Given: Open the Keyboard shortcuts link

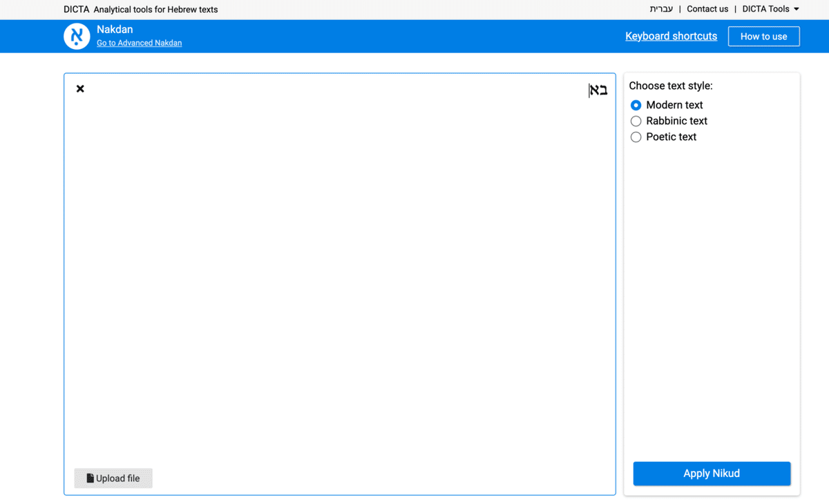Looking at the screenshot, I should [671, 36].
